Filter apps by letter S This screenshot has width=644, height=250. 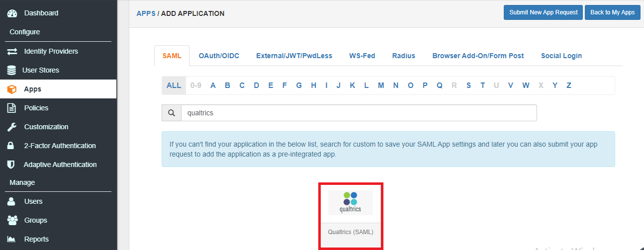[x=468, y=85]
